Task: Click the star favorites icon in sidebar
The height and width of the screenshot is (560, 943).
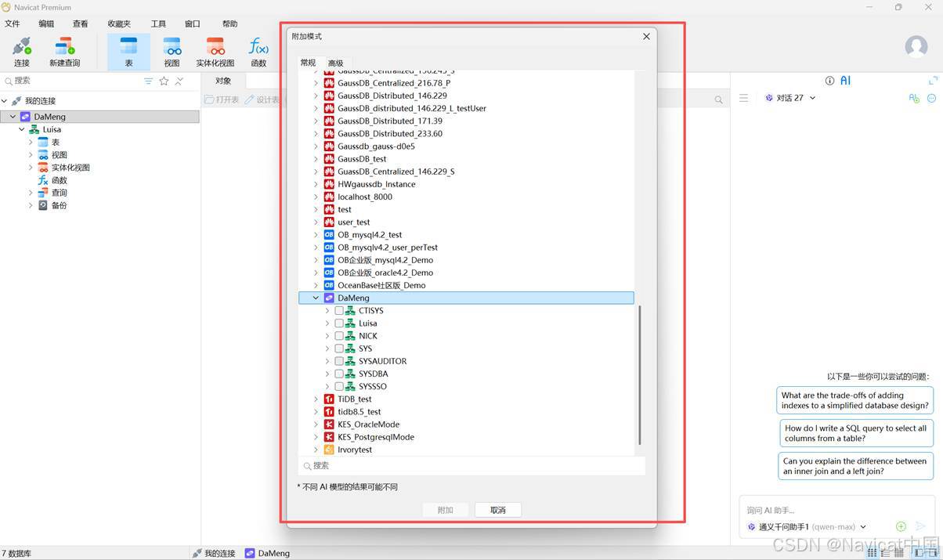Action: [x=164, y=81]
